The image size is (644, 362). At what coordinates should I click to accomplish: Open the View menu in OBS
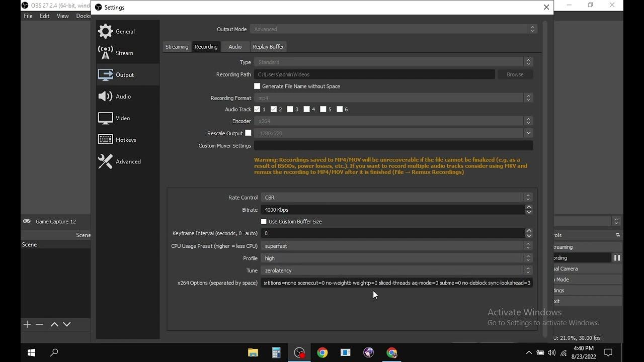tap(63, 16)
